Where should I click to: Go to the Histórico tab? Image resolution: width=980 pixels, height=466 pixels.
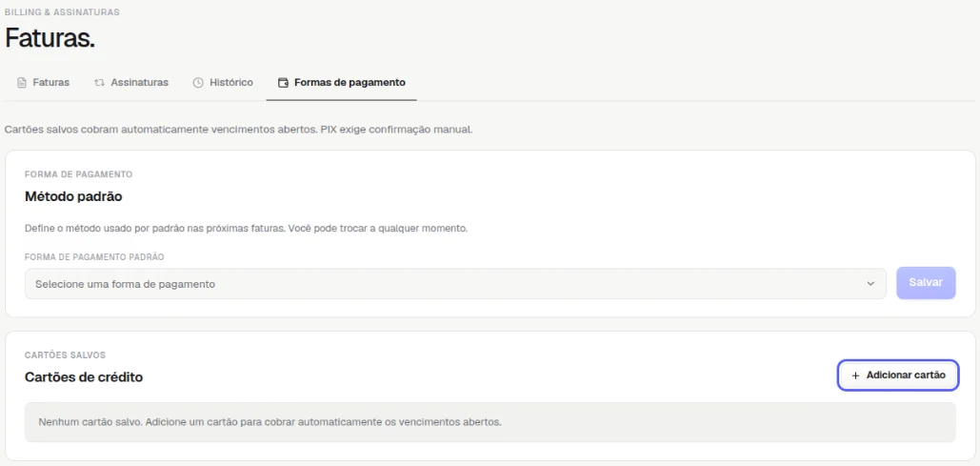tap(223, 83)
